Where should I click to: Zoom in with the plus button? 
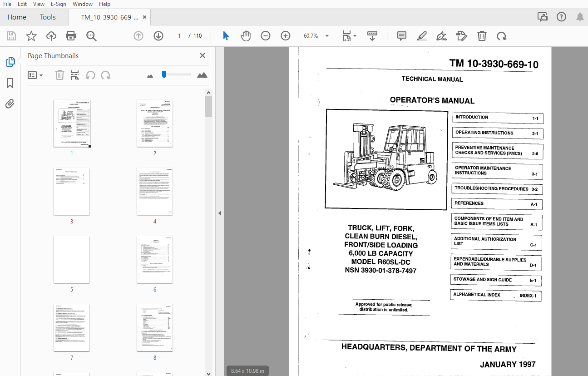(x=286, y=36)
